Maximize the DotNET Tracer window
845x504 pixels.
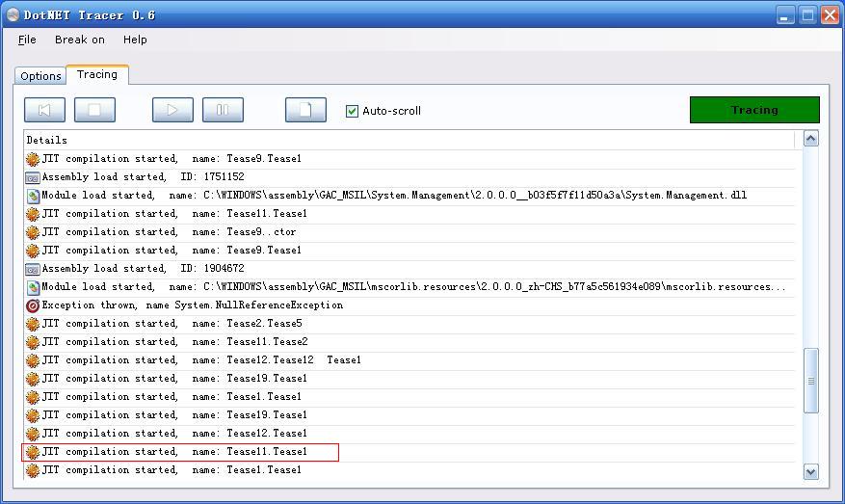click(x=807, y=15)
